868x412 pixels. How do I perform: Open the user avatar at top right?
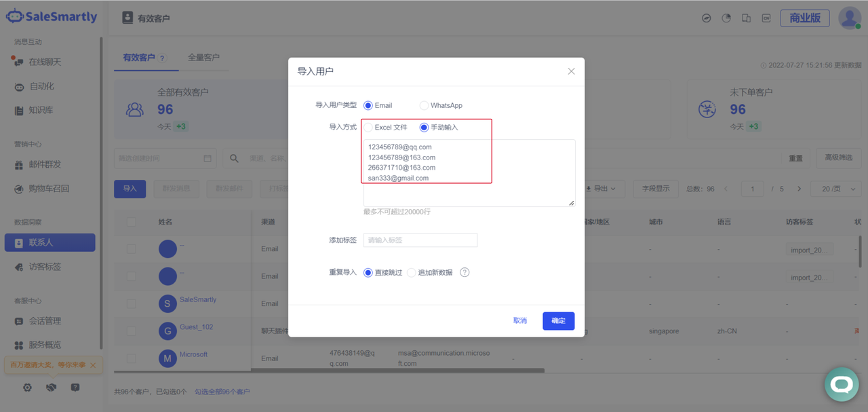coord(849,18)
